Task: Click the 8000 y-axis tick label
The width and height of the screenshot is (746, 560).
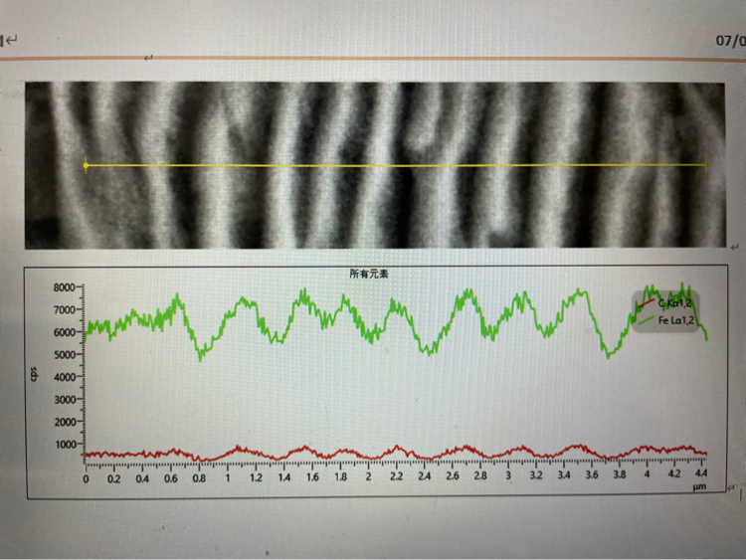Action: (65, 287)
